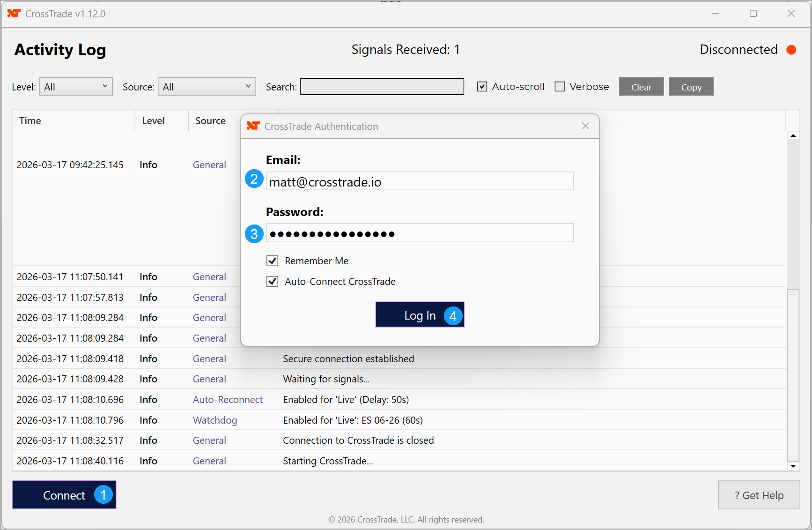Click the scrollbar down arrow
This screenshot has width=812, height=530.
coord(793,466)
